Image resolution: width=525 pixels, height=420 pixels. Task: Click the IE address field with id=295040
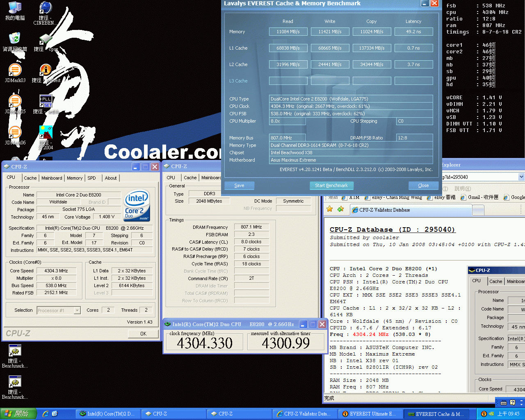(479, 177)
